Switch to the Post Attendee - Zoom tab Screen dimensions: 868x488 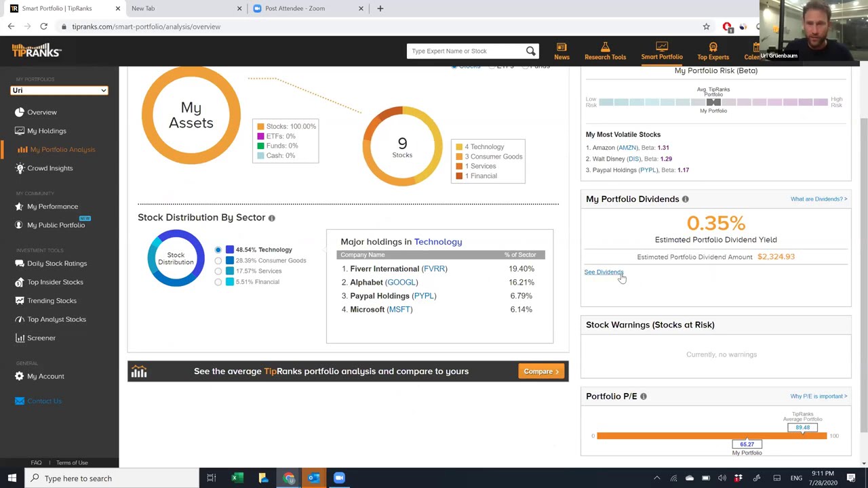[295, 8]
